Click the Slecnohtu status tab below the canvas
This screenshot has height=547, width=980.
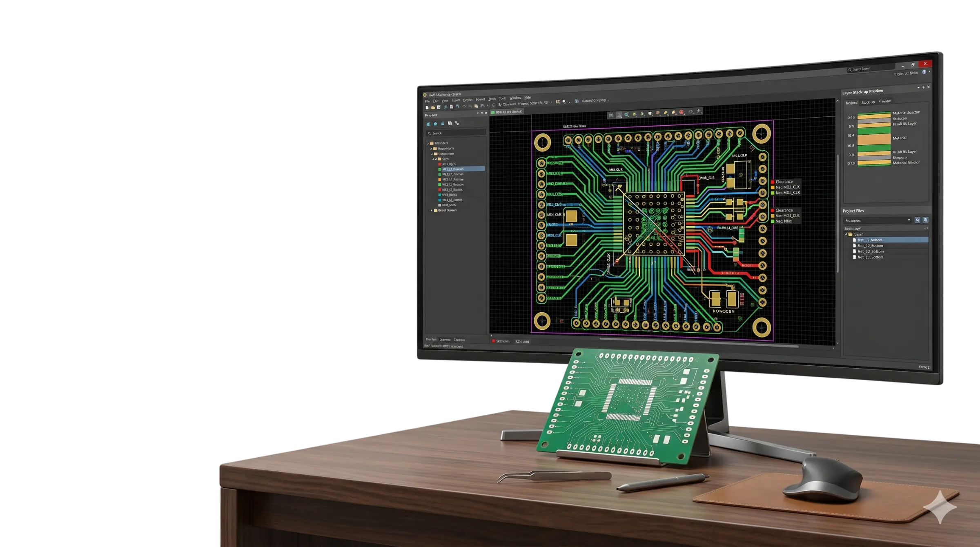click(x=501, y=341)
